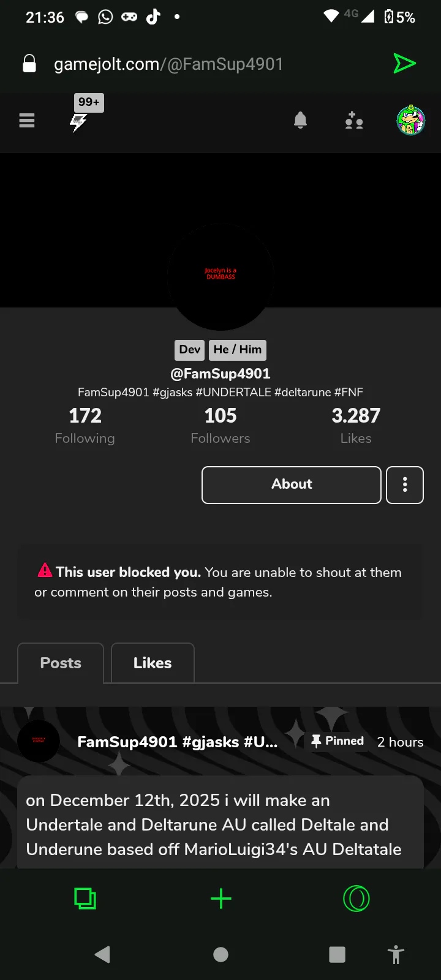Switch to the Likes tab
Image resolution: width=441 pixels, height=980 pixels.
153,663
